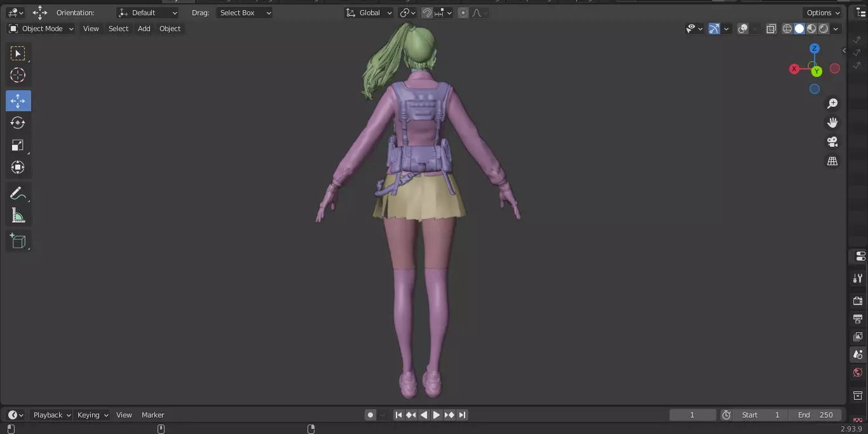Open the Scene properties tab

(x=858, y=355)
